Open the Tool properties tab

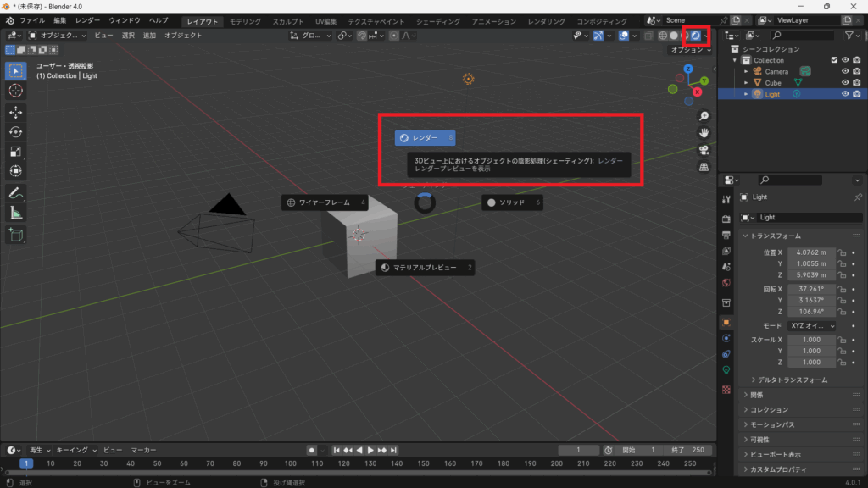[x=726, y=200]
